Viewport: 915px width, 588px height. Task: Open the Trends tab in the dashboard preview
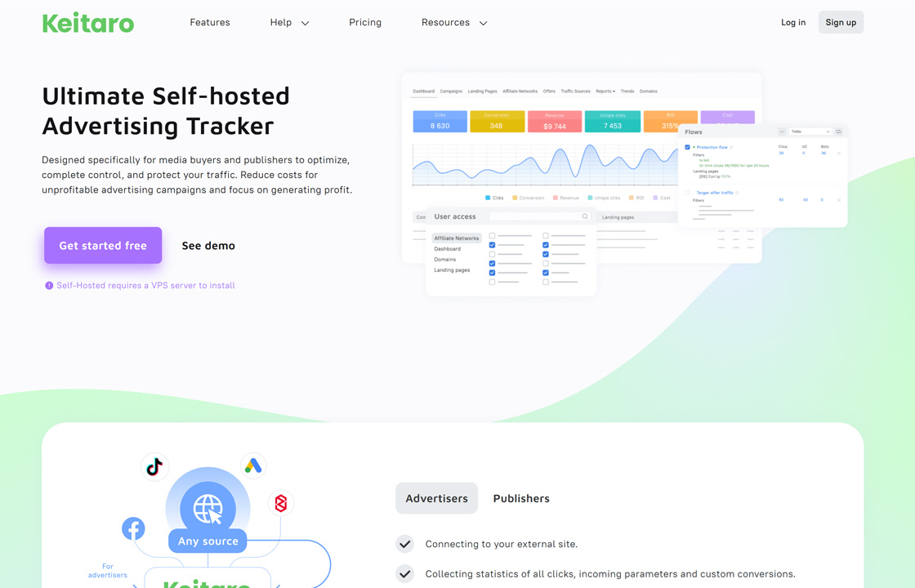pyautogui.click(x=627, y=91)
